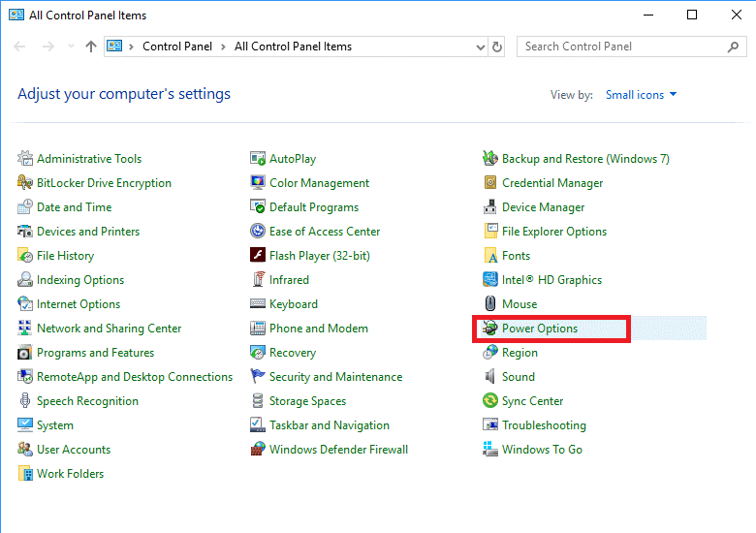Viewport: 756px width, 533px height.
Task: Open Taskbar and Navigation link
Action: pos(330,425)
